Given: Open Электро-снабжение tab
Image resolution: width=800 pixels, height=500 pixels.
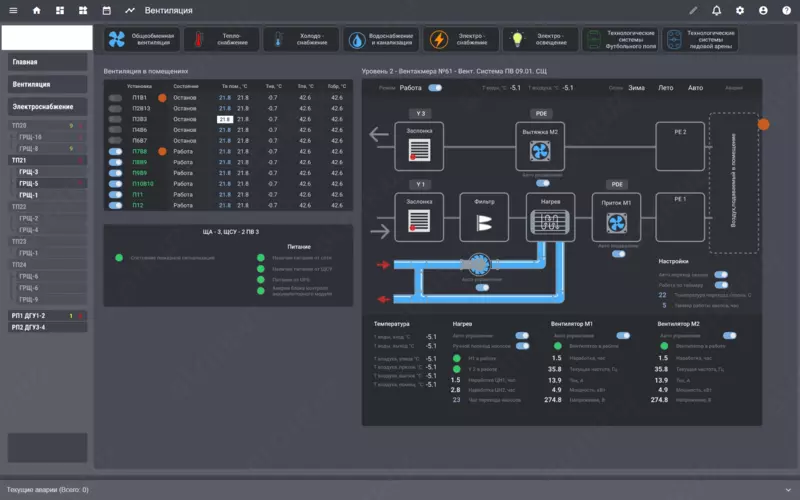Looking at the screenshot, I should point(461,39).
